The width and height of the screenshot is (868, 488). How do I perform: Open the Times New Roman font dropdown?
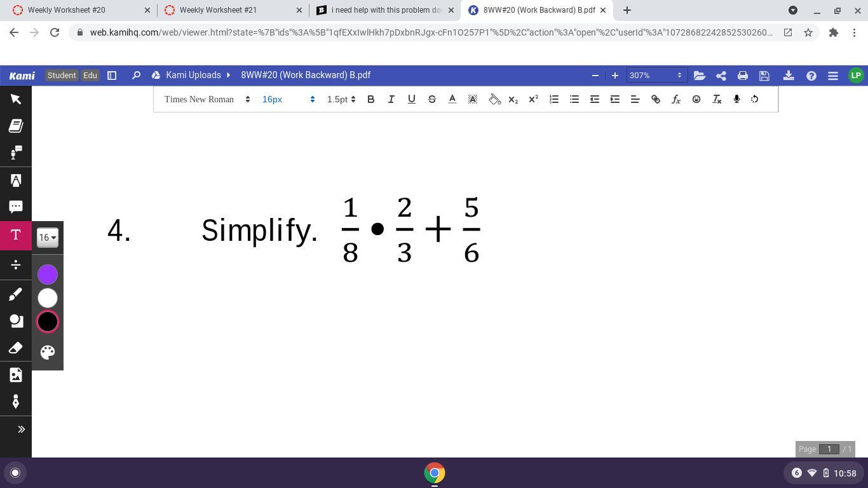click(x=206, y=99)
